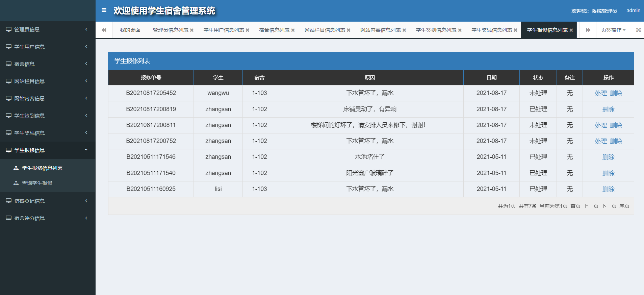Screen dimensions: 644x295
Task: Click the admin username in header
Action: (x=633, y=10)
